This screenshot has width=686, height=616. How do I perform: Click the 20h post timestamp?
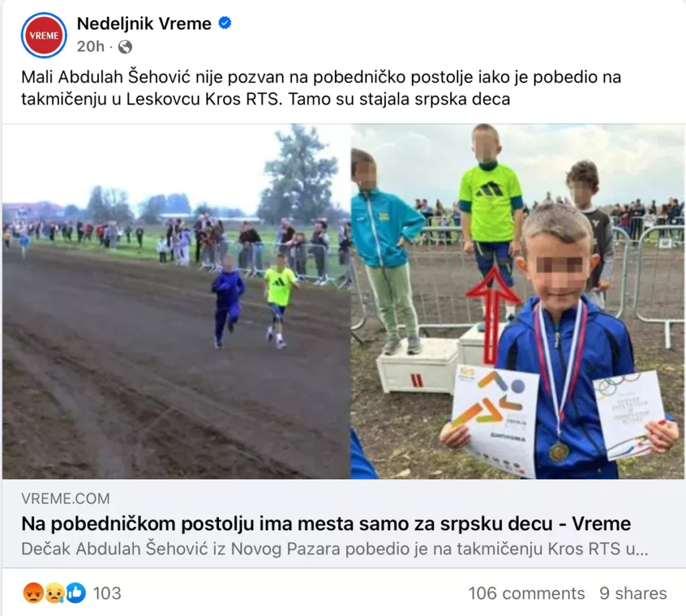pos(90,46)
